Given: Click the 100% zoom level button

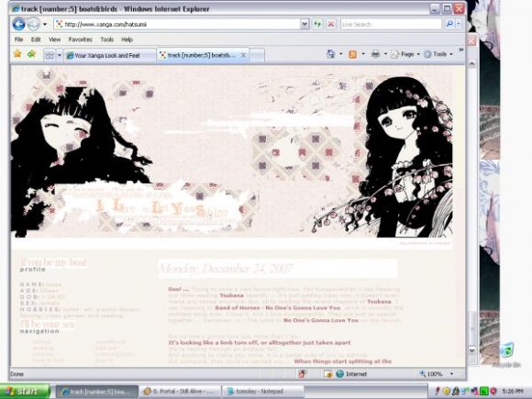Looking at the screenshot, I should pos(431,374).
